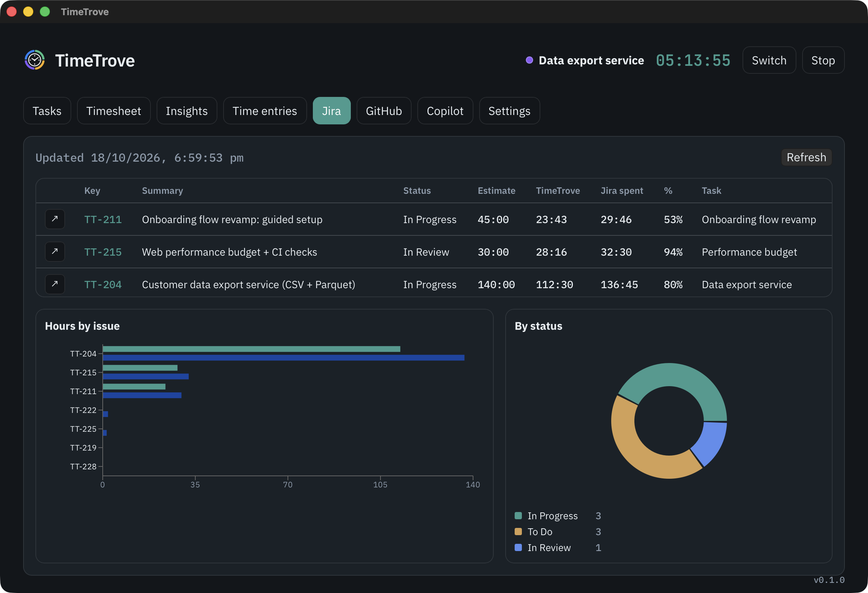The width and height of the screenshot is (868, 593).
Task: Click the 45:00 estimate for TT-211
Action: (493, 219)
